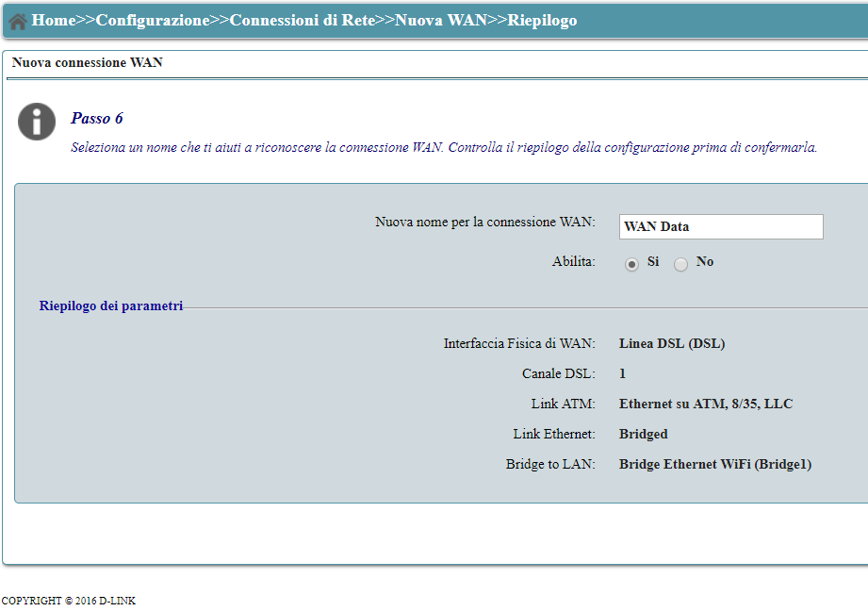
Task: Click Nuova nome per la connessione WAN label
Action: click(485, 223)
